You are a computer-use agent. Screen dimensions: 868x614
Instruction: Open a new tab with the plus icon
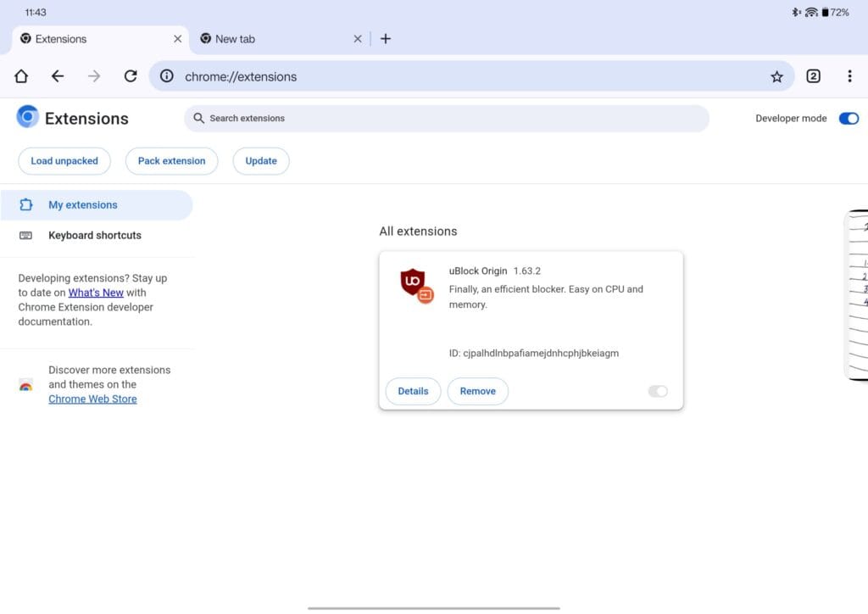tap(386, 39)
